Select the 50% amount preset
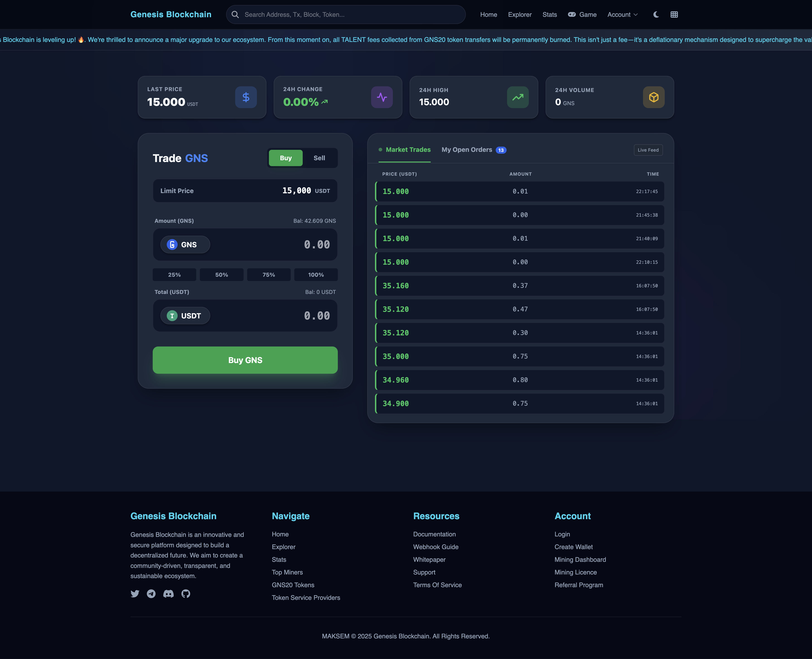 (x=222, y=274)
